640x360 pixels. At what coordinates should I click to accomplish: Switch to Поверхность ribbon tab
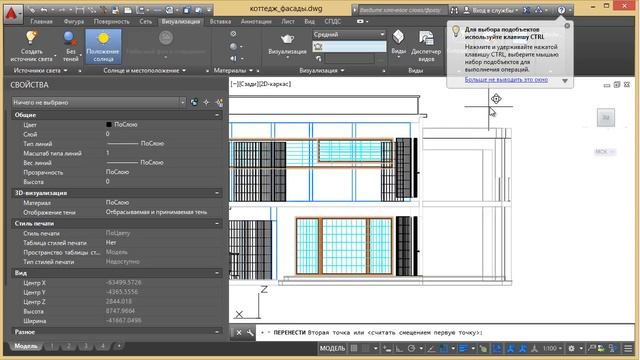pyautogui.click(x=111, y=22)
